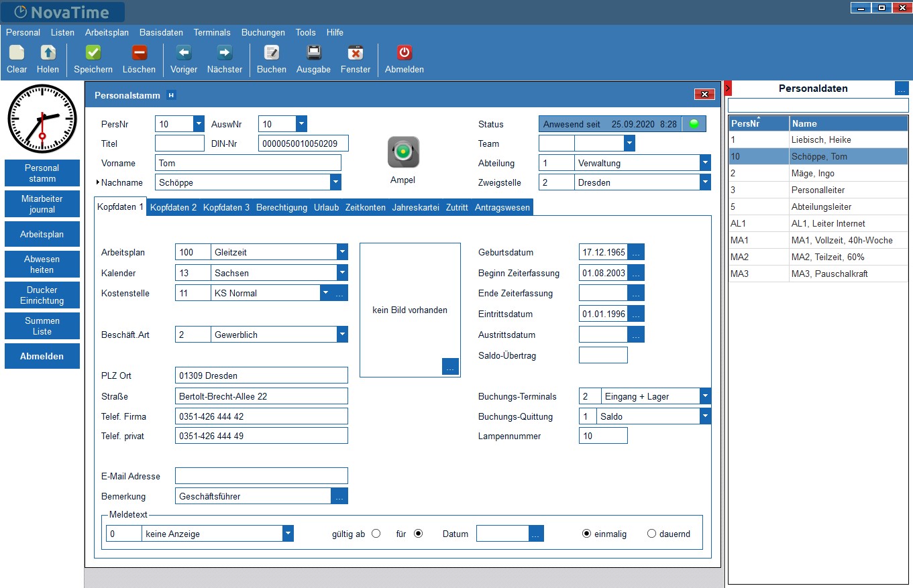Image resolution: width=913 pixels, height=588 pixels.
Task: Click the Speichern toolbar icon
Action: coord(93,53)
